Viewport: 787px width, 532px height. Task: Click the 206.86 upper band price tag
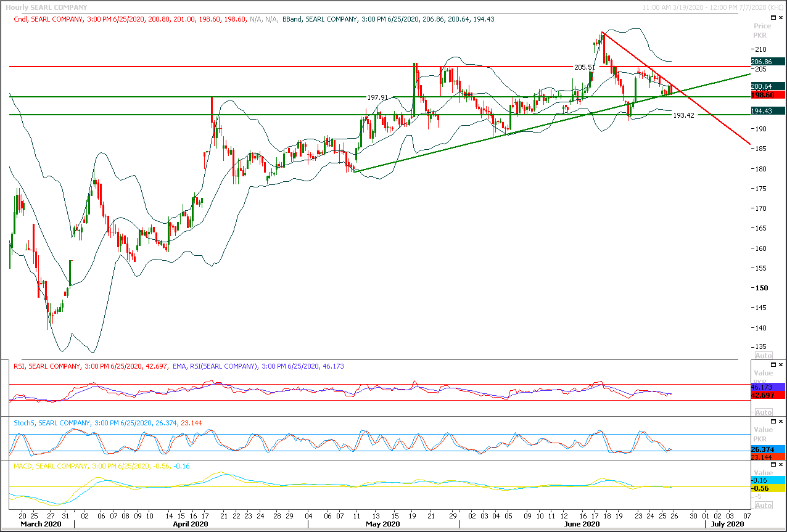[767, 62]
